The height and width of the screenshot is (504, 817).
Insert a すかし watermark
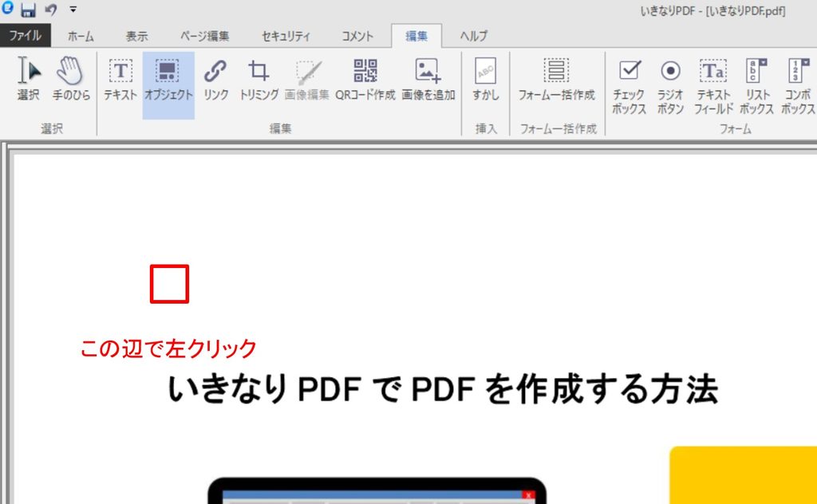click(486, 79)
